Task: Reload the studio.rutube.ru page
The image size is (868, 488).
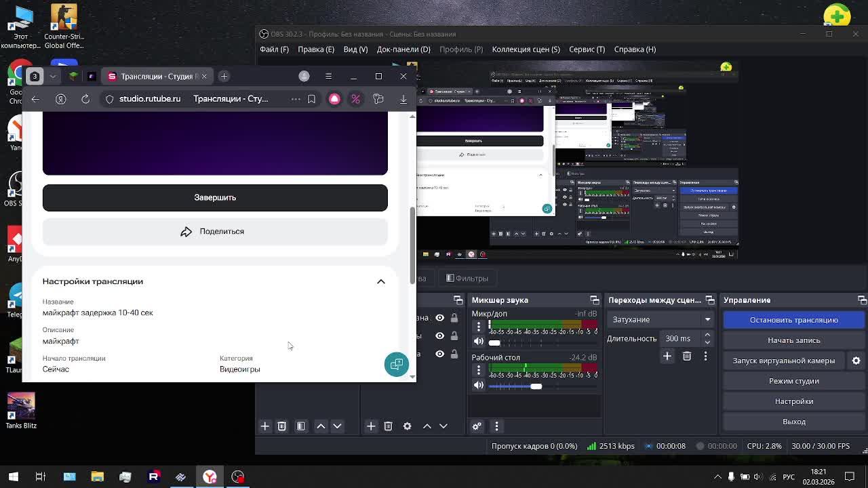Action: pyautogui.click(x=85, y=99)
